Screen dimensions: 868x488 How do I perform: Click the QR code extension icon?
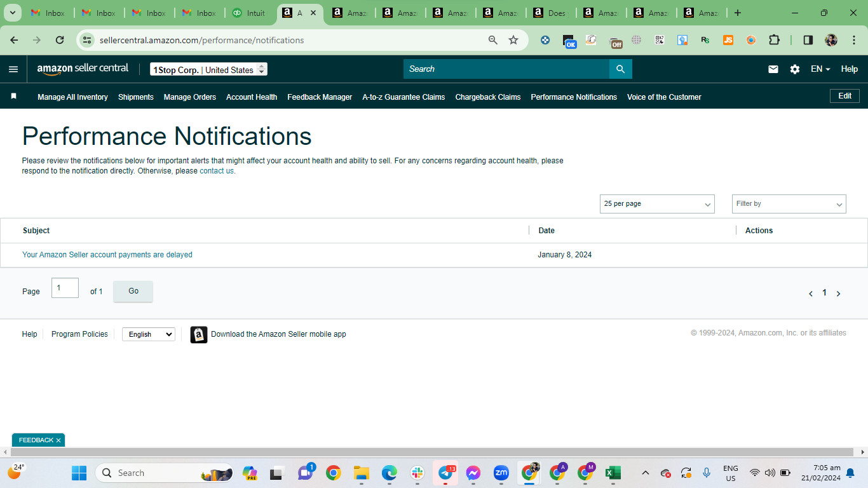pyautogui.click(x=660, y=40)
